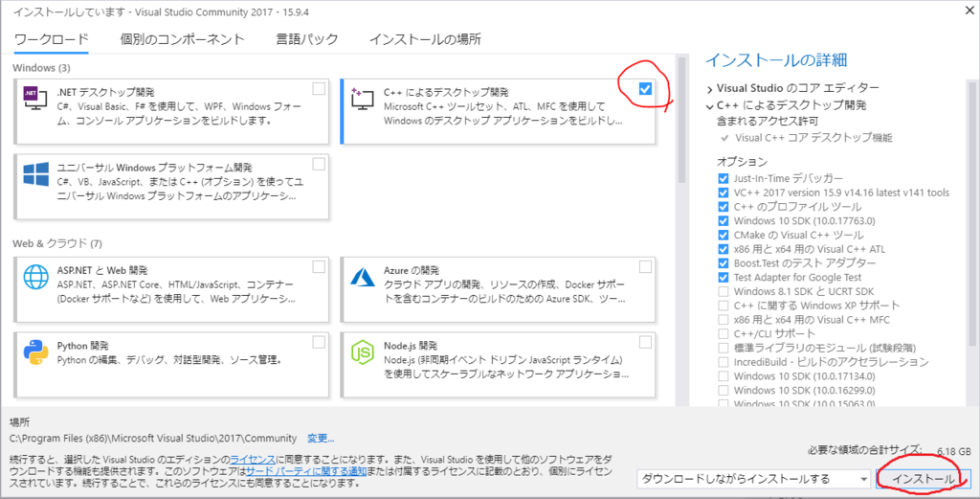Click the 6.18 GB total size value
Image resolution: width=980 pixels, height=499 pixels.
[x=954, y=450]
